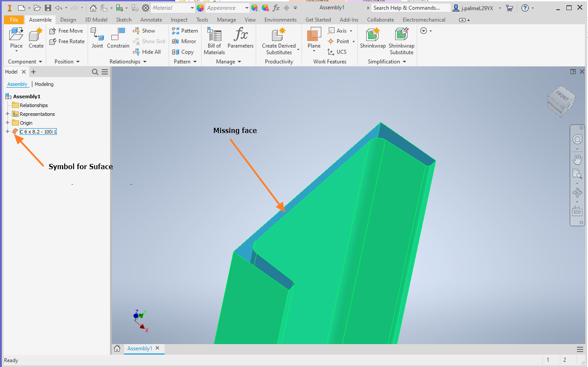Switch to the Annotate ribbon tab

(x=151, y=19)
